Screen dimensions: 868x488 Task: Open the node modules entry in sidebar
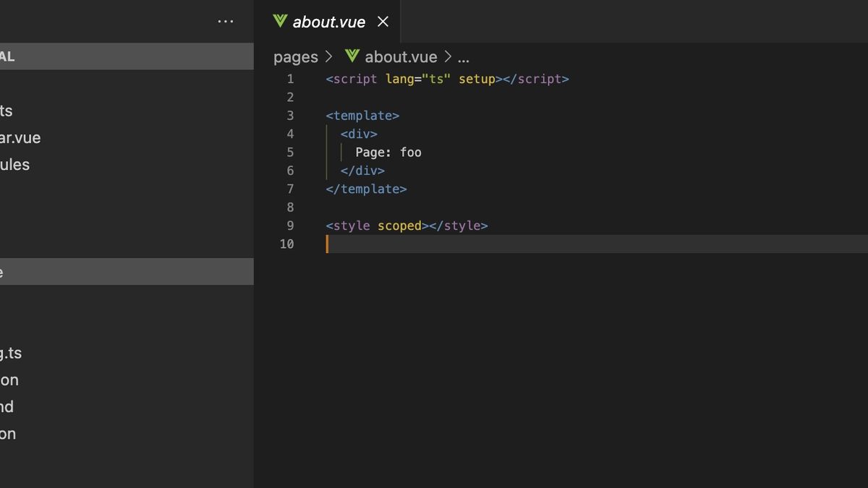[x=14, y=164]
